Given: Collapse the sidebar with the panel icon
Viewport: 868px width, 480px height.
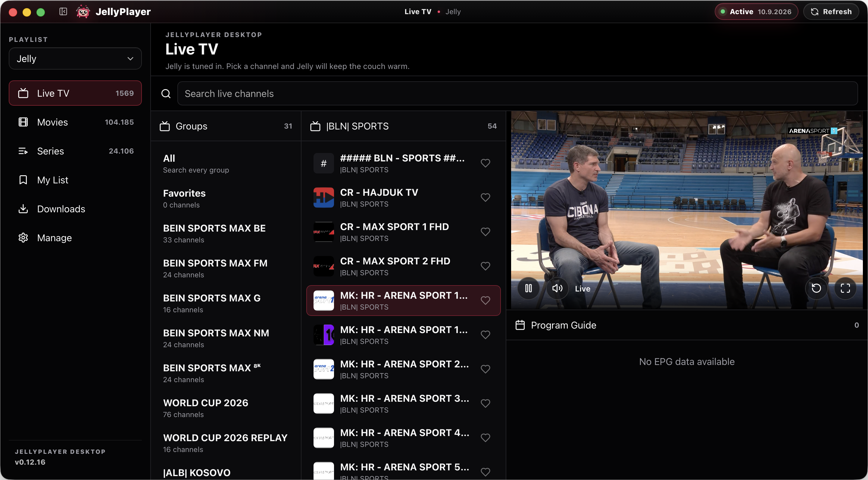Looking at the screenshot, I should (x=63, y=11).
